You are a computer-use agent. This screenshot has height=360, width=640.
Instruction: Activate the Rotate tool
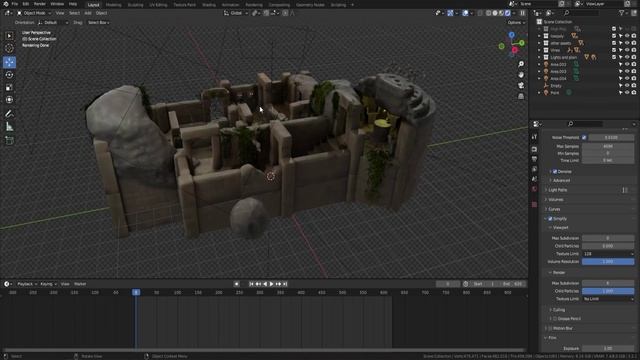click(9, 75)
